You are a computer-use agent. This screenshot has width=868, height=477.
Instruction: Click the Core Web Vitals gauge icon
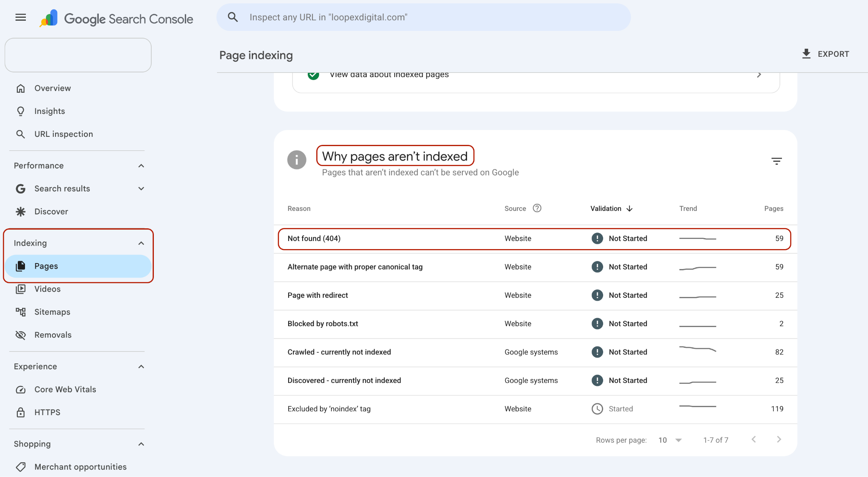tap(20, 389)
